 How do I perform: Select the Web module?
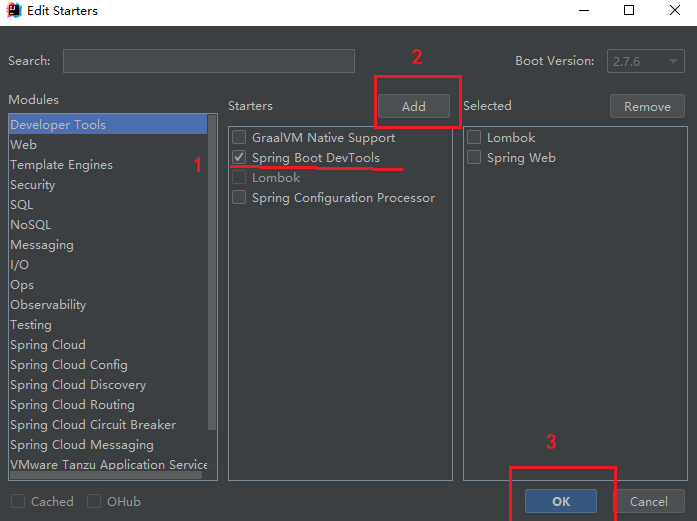coord(108,144)
